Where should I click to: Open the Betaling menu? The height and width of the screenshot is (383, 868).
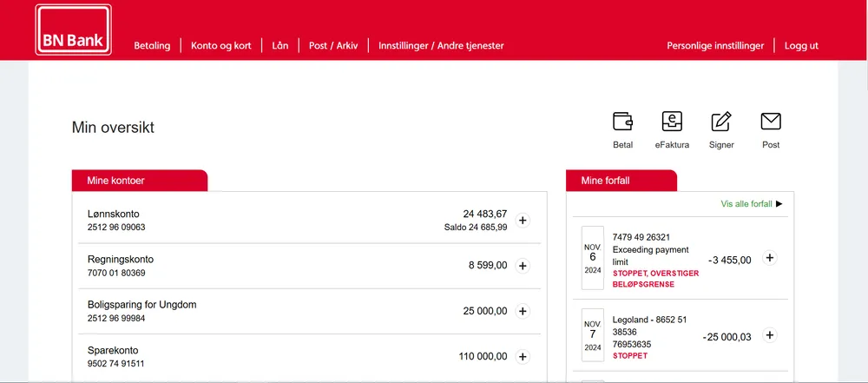152,46
